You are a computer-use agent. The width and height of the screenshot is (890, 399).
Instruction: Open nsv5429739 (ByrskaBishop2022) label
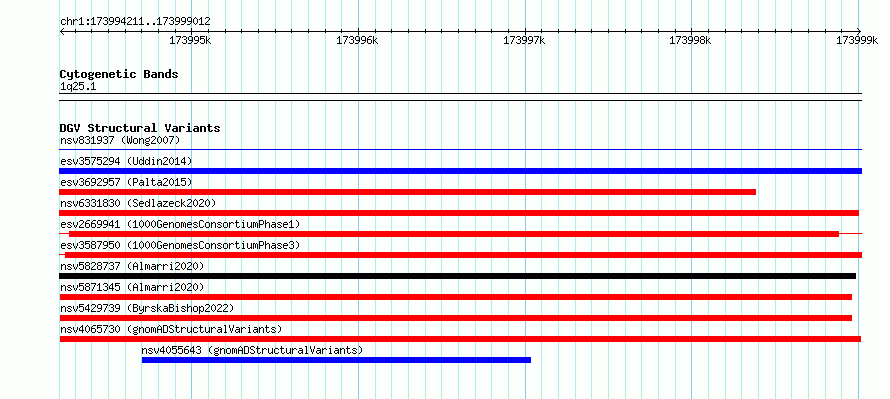[x=147, y=308]
